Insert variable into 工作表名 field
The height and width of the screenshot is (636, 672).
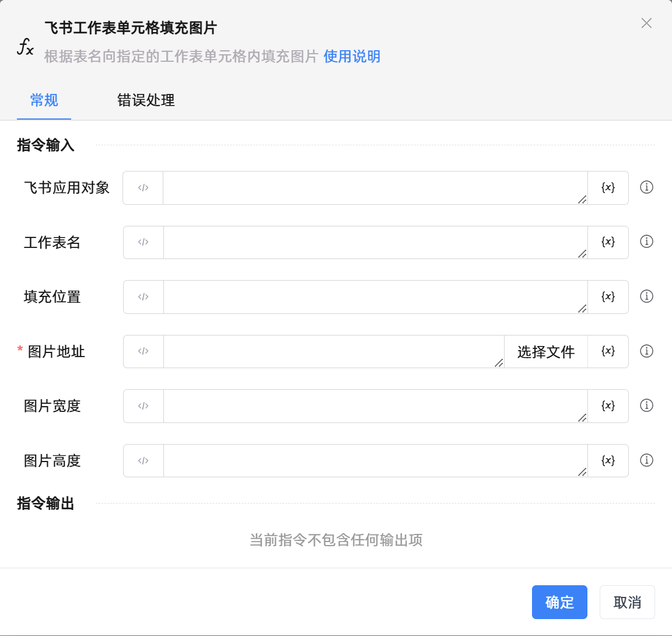pos(608,242)
